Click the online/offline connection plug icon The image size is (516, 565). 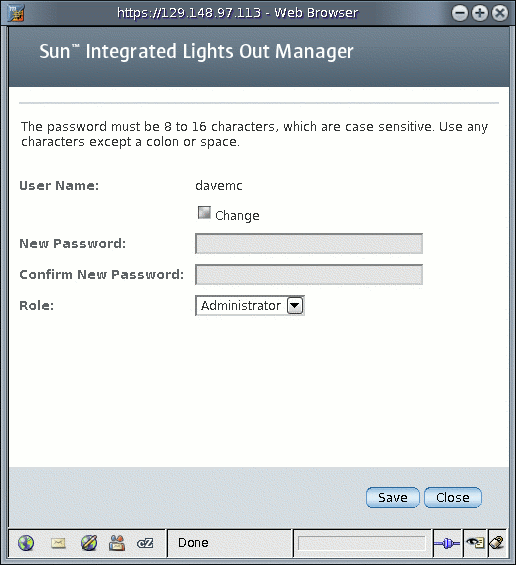pos(447,543)
